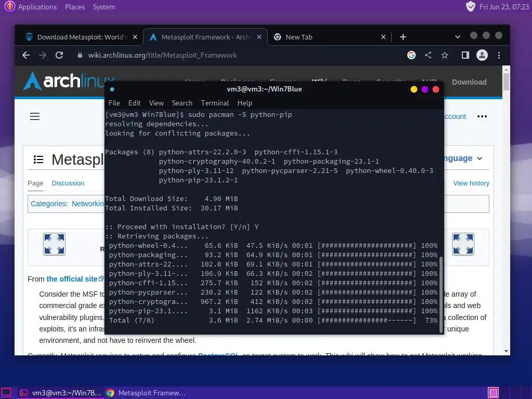
Task: Close the New Tab tab
Action: [383, 37]
